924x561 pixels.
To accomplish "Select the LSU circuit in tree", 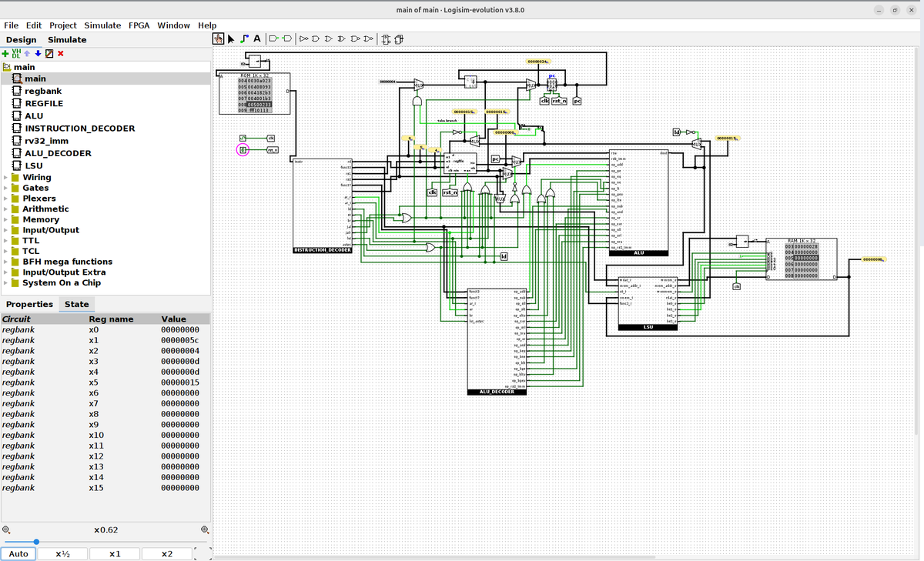I will point(34,165).
